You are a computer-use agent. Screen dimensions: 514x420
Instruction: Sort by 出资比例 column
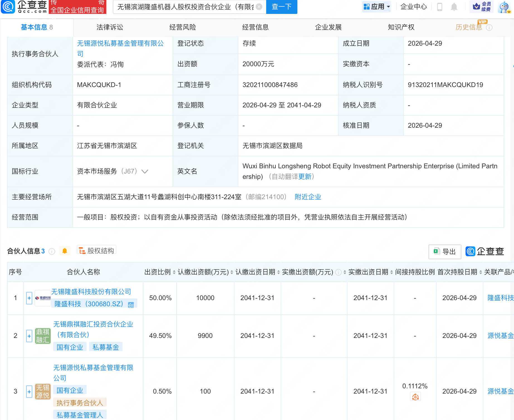tap(174, 272)
